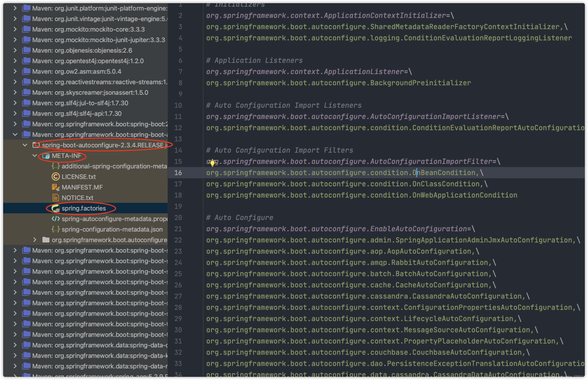
Task: Click the '# Auto Configure' comment line
Action: (240, 217)
